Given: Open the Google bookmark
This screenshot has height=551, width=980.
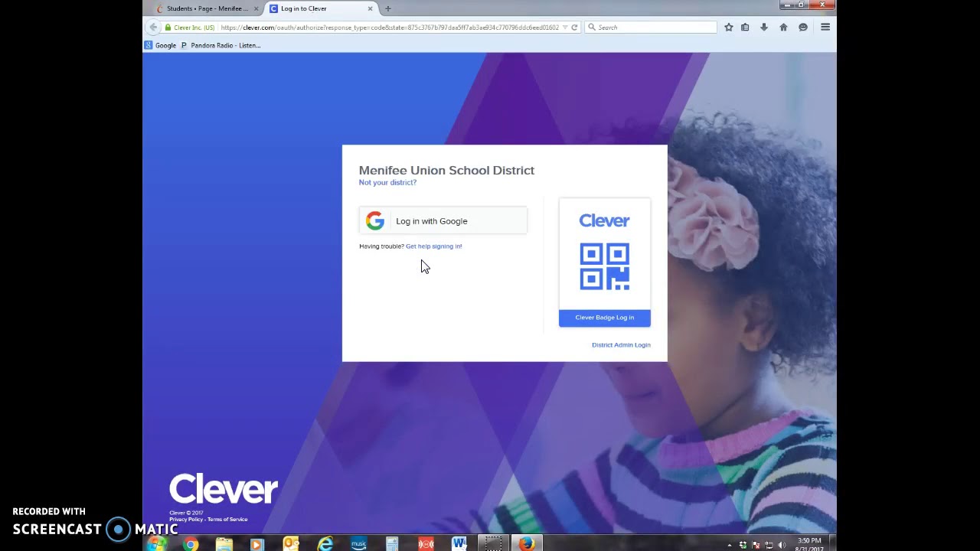Looking at the screenshot, I should coord(161,45).
